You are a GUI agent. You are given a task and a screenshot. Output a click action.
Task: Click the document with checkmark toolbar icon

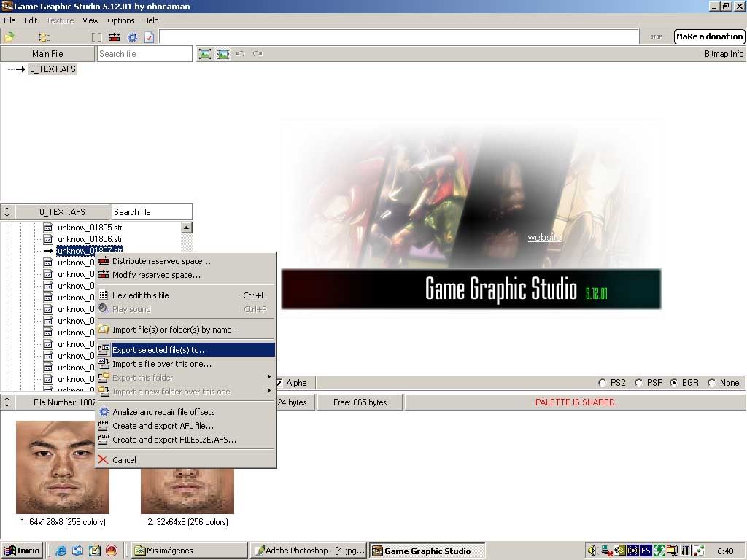pyautogui.click(x=149, y=37)
